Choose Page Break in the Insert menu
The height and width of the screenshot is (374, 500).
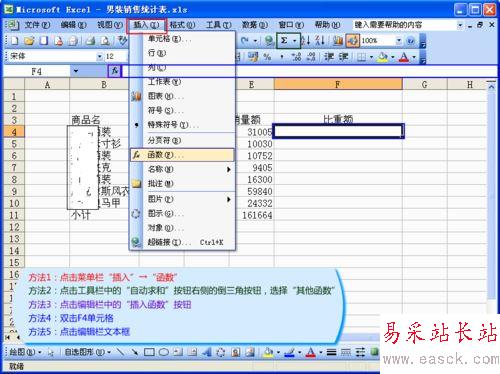[x=182, y=140]
